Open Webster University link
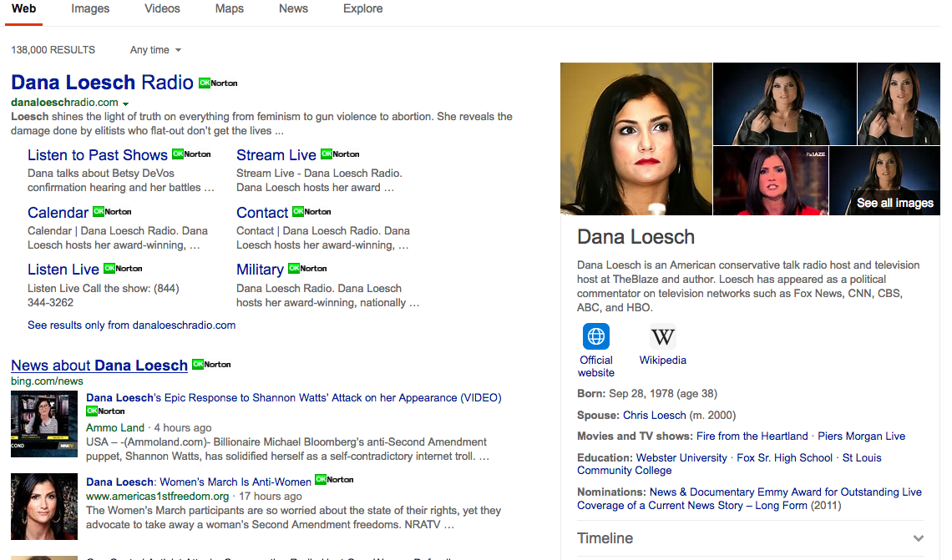Screen dimensions: 952x560 [681, 458]
